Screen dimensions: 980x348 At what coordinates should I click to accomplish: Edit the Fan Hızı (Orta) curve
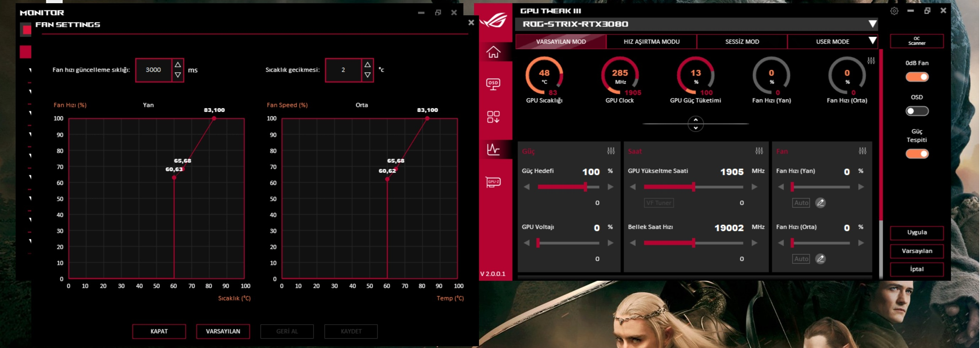[x=820, y=259]
